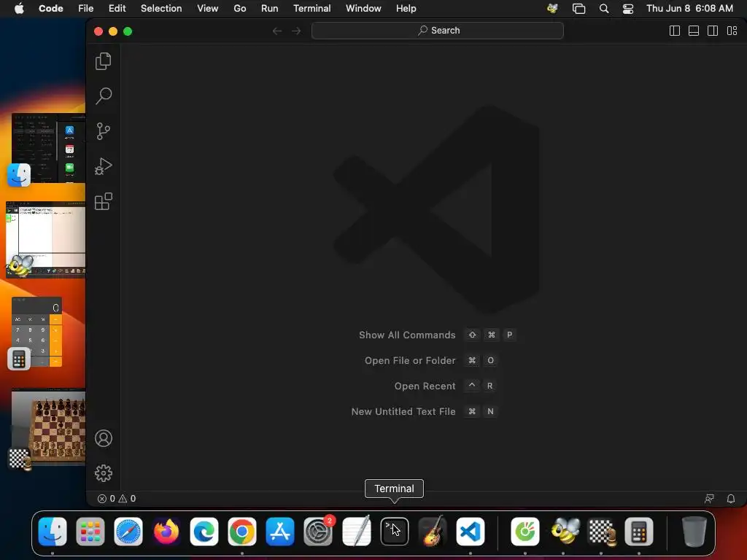This screenshot has height=560, width=747.
Task: Toggle the primary side bar layout icon
Action: (675, 31)
